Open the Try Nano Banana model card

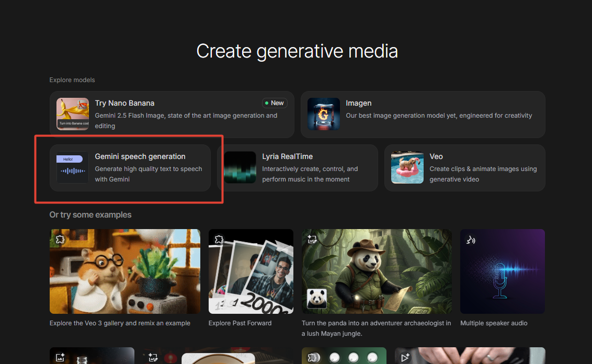point(172,115)
